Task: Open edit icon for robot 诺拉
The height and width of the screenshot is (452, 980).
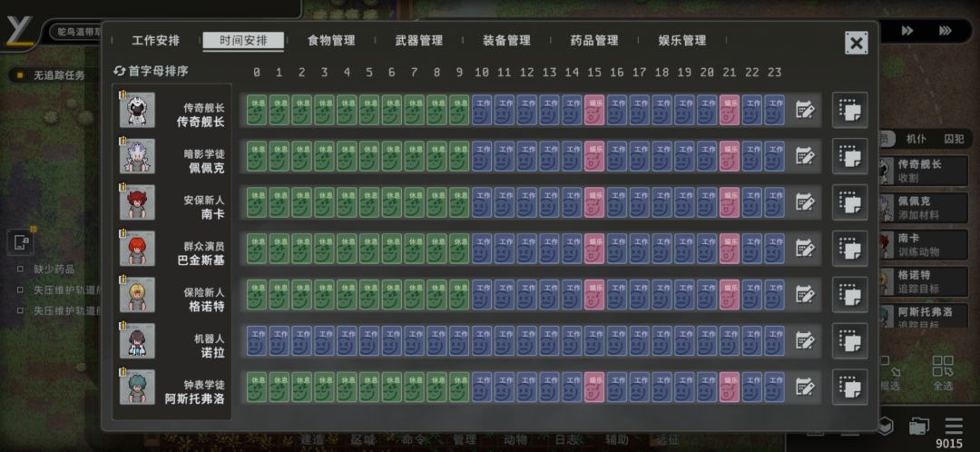Action: [x=805, y=340]
